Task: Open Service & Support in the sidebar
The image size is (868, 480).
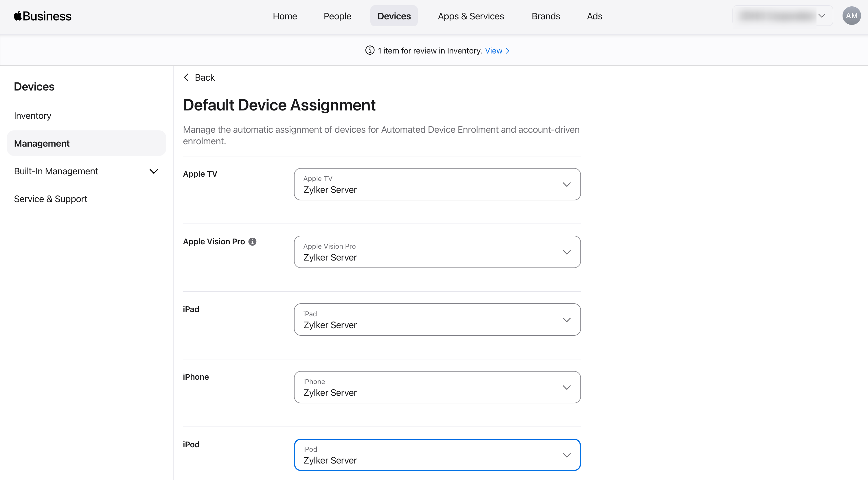Action: click(x=51, y=199)
